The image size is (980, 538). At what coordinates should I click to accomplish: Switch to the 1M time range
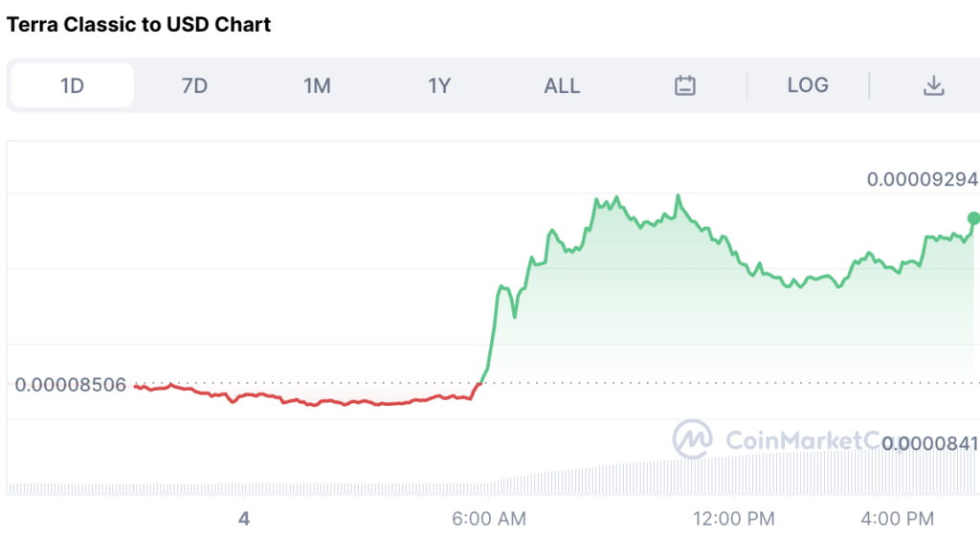[x=317, y=85]
